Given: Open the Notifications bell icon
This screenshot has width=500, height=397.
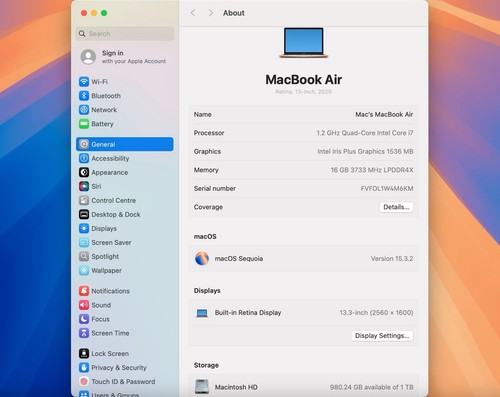Looking at the screenshot, I should [84, 291].
